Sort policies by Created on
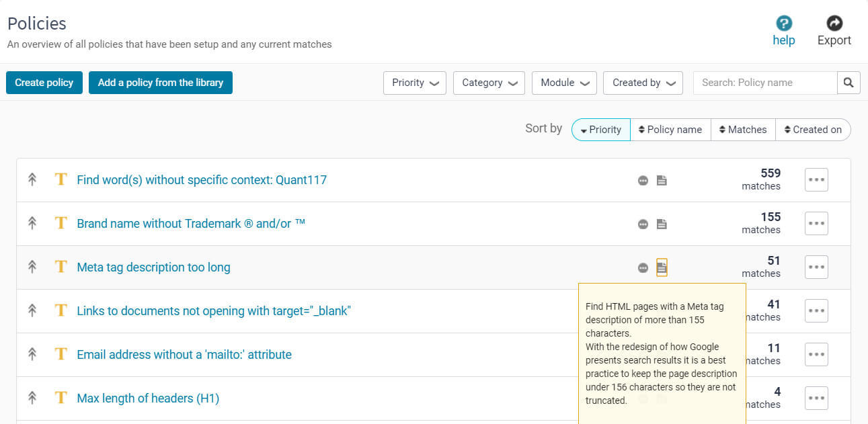The width and height of the screenshot is (868, 424). click(812, 130)
